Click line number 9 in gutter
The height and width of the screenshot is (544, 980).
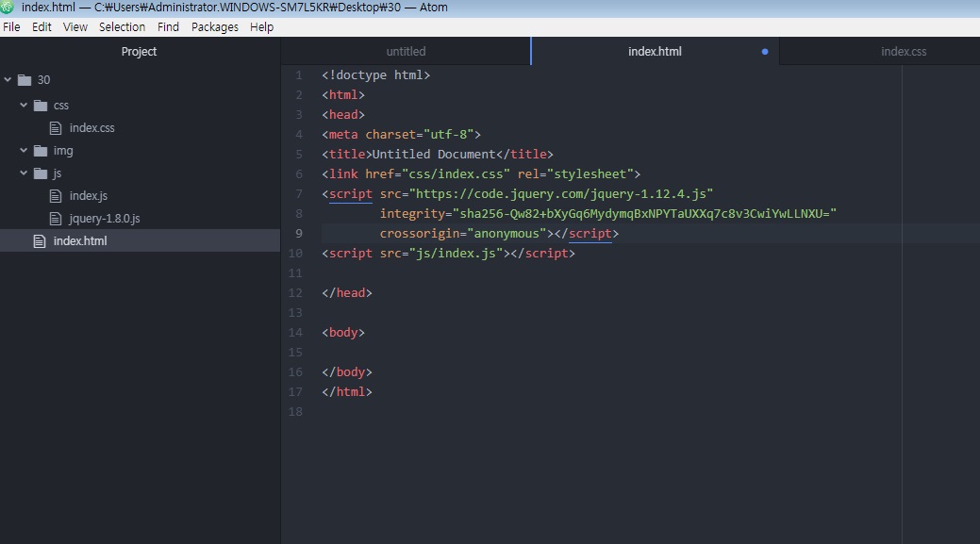(299, 234)
